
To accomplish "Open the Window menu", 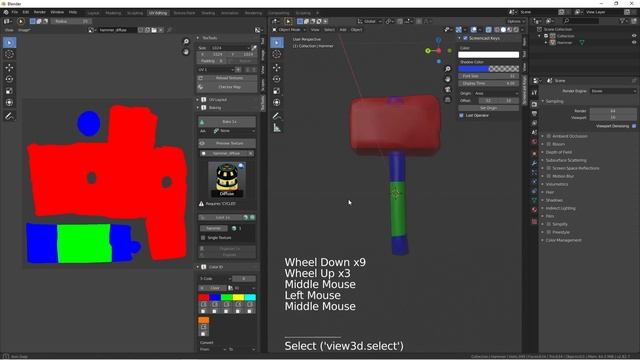I will point(57,12).
